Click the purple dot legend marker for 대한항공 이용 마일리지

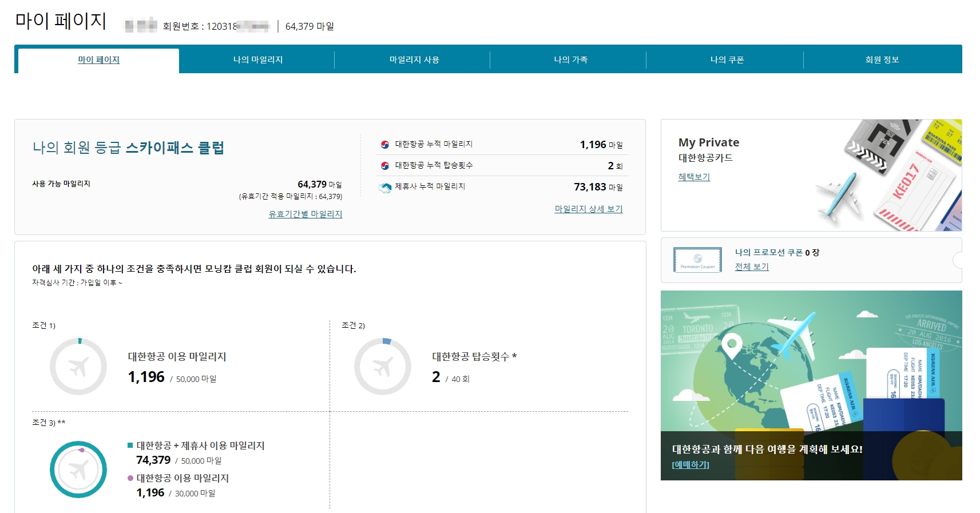pyautogui.click(x=130, y=478)
